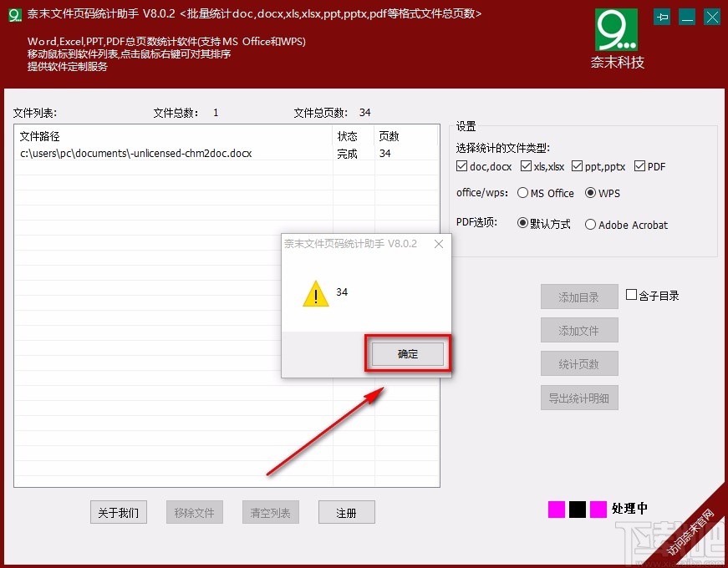Viewport: 728px width, 568px height.
Task: Click the 导出统计明细 button
Action: click(x=579, y=398)
